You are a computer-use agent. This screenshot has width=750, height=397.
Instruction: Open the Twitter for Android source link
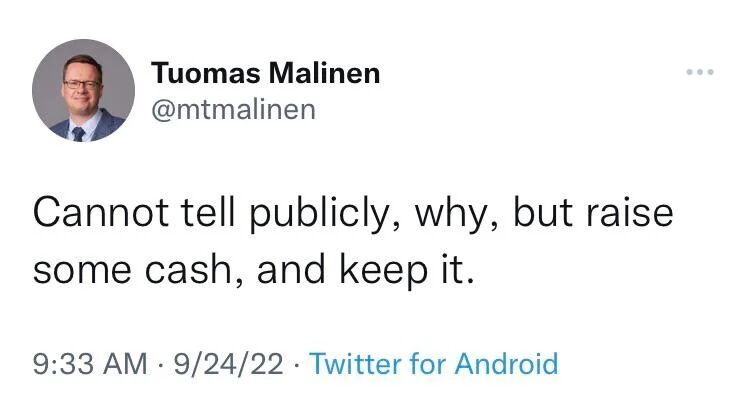pos(434,364)
